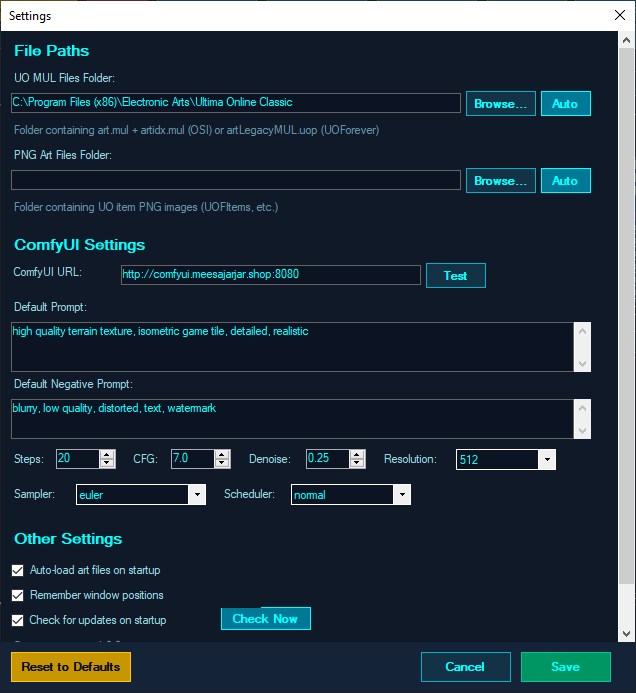The height and width of the screenshot is (693, 636).
Task: Click into the ComfyUI URL field
Action: pos(270,275)
